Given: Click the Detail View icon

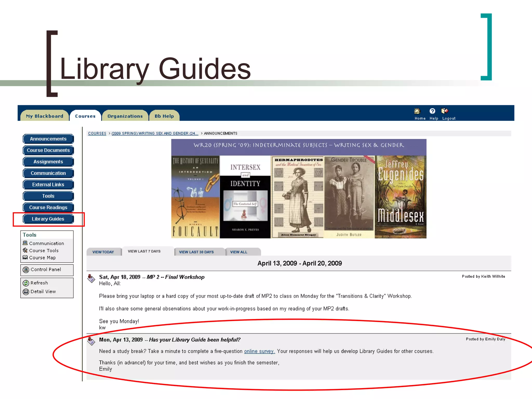Looking at the screenshot, I should [x=26, y=292].
